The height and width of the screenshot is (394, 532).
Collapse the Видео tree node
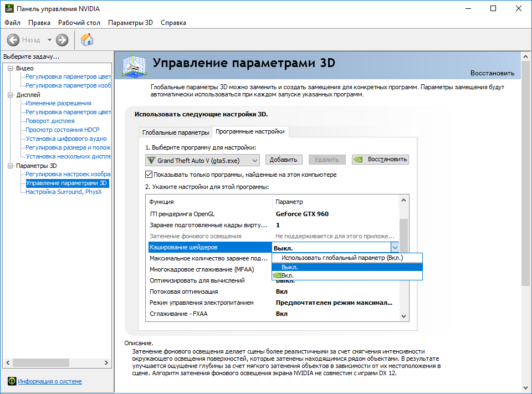coord(10,68)
